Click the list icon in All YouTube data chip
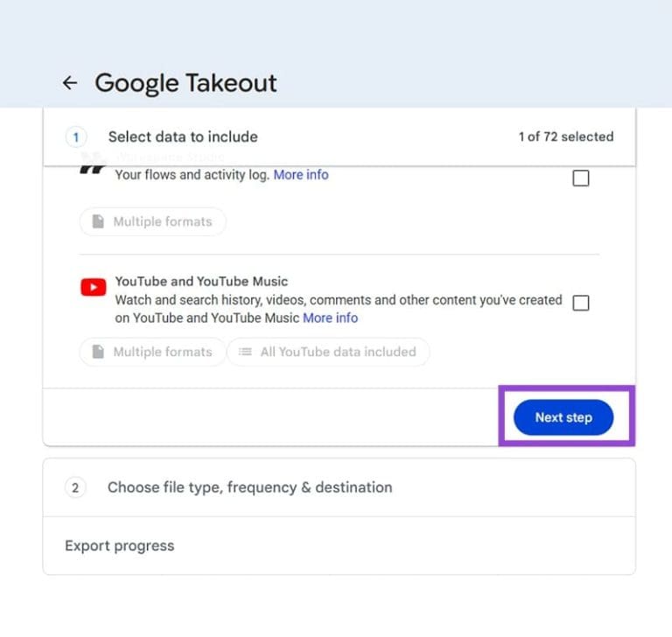This screenshot has height=637, width=672. [x=245, y=352]
